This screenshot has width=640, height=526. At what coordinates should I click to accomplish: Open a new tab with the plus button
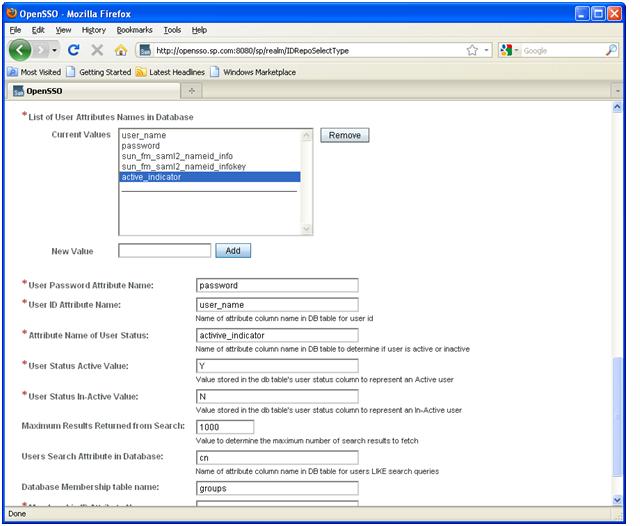tap(191, 91)
